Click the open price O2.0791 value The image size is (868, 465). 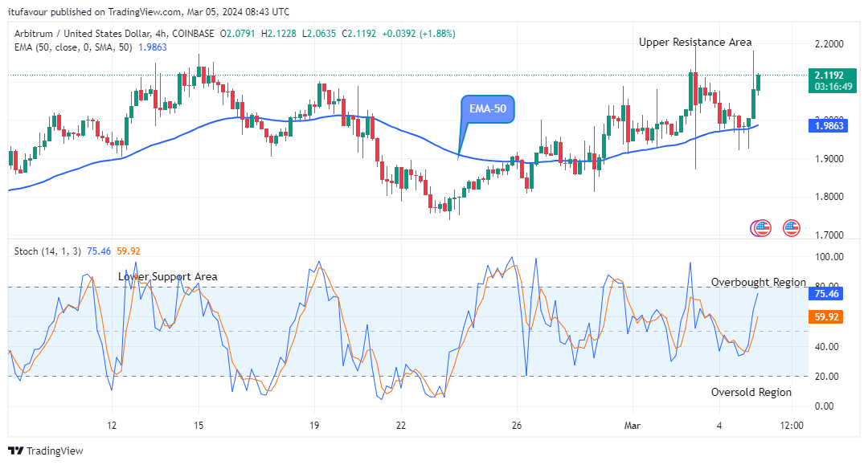click(x=237, y=34)
